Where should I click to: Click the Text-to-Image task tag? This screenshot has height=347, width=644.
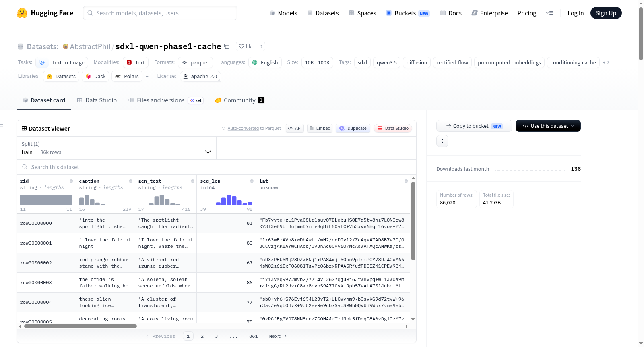pos(62,62)
